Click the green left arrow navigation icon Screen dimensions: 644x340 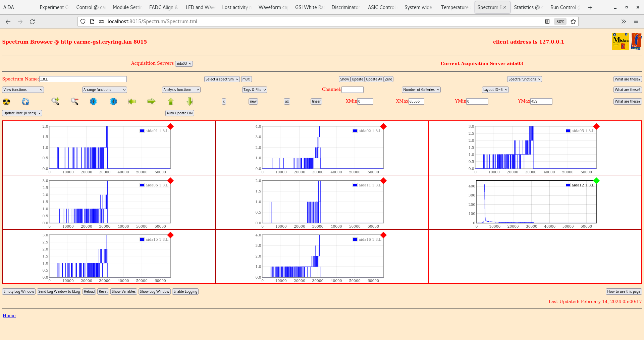click(x=132, y=101)
